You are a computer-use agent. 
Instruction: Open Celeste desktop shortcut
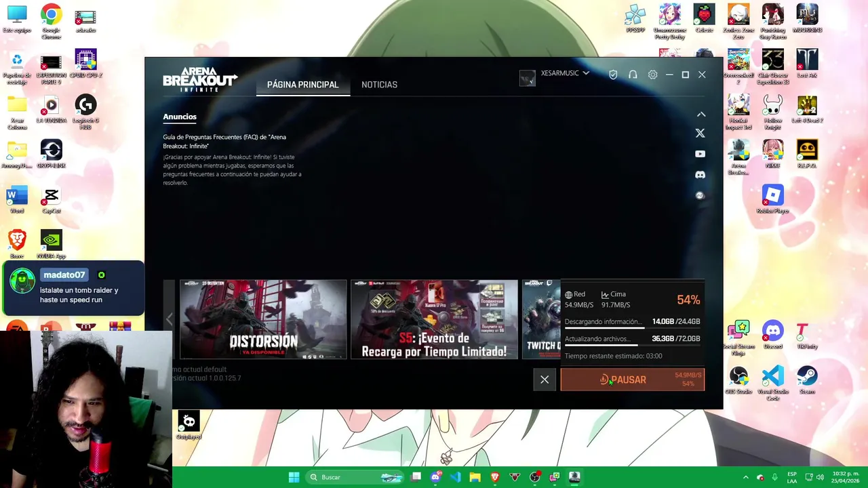pyautogui.click(x=704, y=19)
